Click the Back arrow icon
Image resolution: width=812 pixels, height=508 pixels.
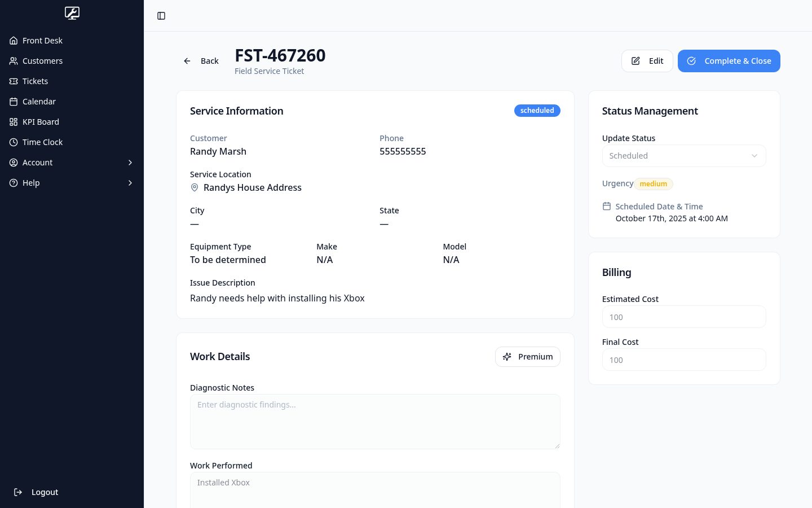(187, 61)
